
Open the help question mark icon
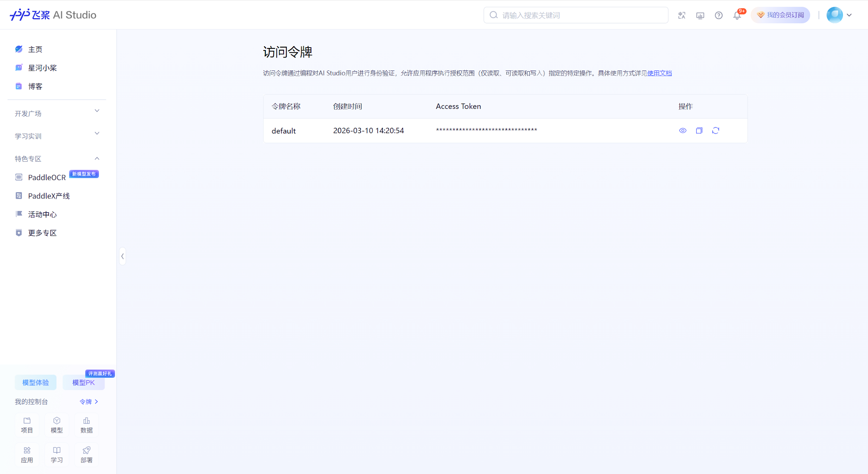click(718, 15)
